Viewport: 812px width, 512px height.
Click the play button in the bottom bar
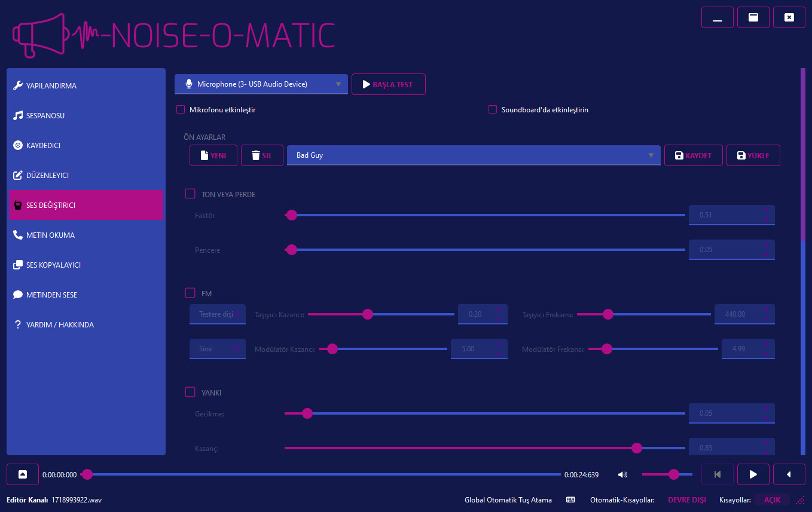tap(753, 474)
